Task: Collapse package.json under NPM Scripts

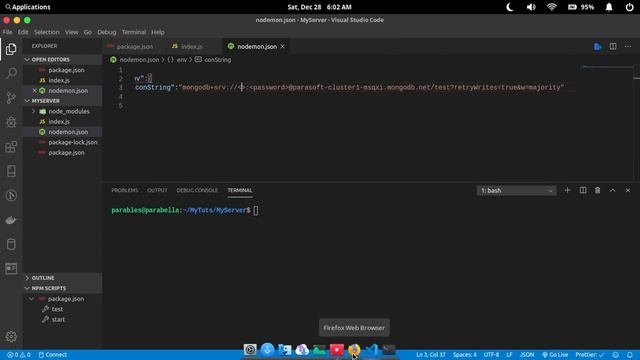Action: [62, 299]
